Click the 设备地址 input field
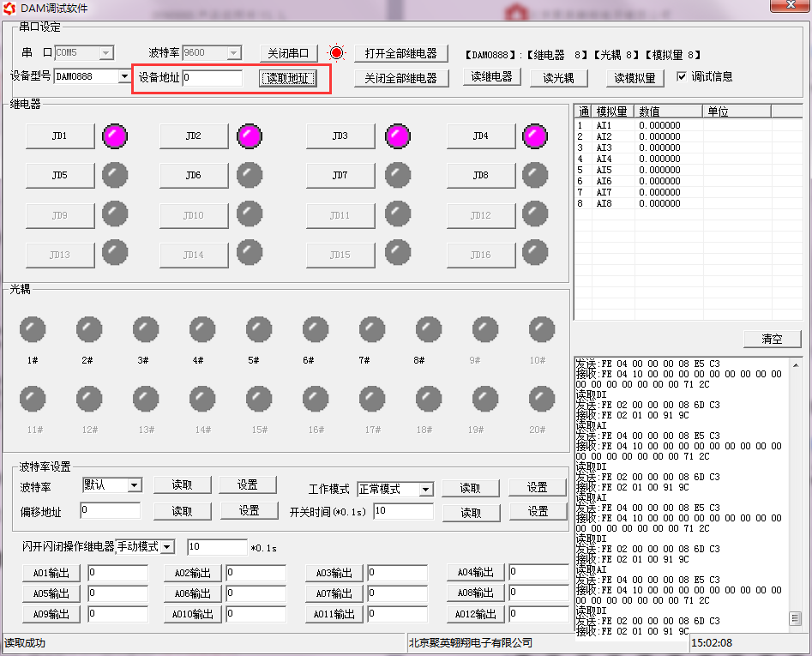The image size is (812, 656). (213, 78)
